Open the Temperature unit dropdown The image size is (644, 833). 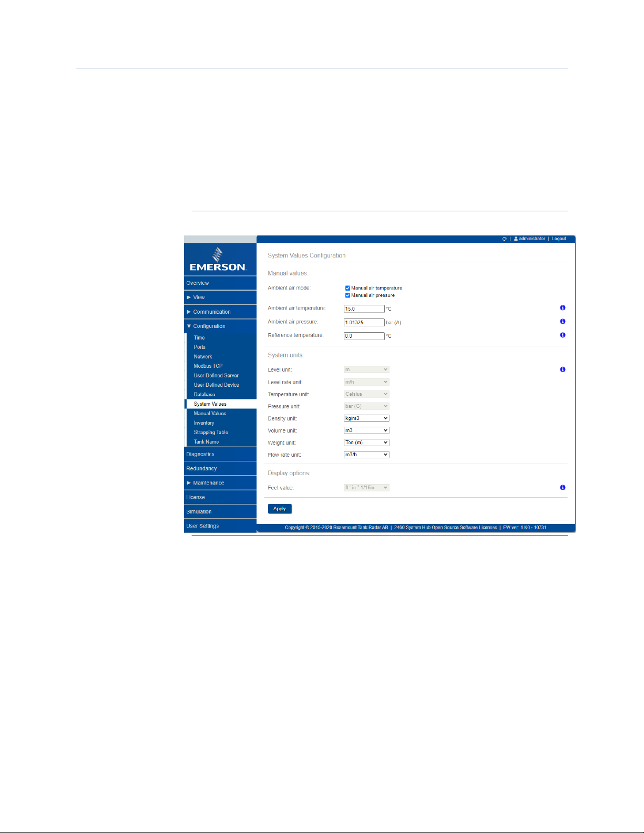(x=366, y=394)
